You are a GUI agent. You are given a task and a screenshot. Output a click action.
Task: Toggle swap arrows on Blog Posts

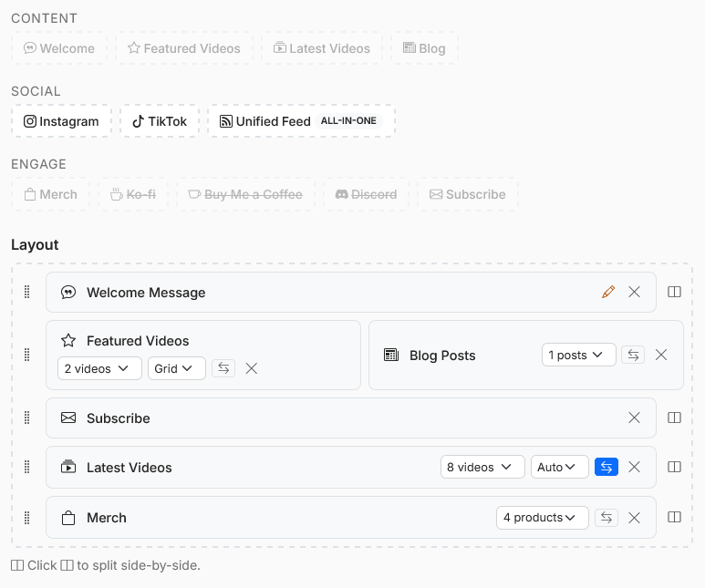[633, 355]
